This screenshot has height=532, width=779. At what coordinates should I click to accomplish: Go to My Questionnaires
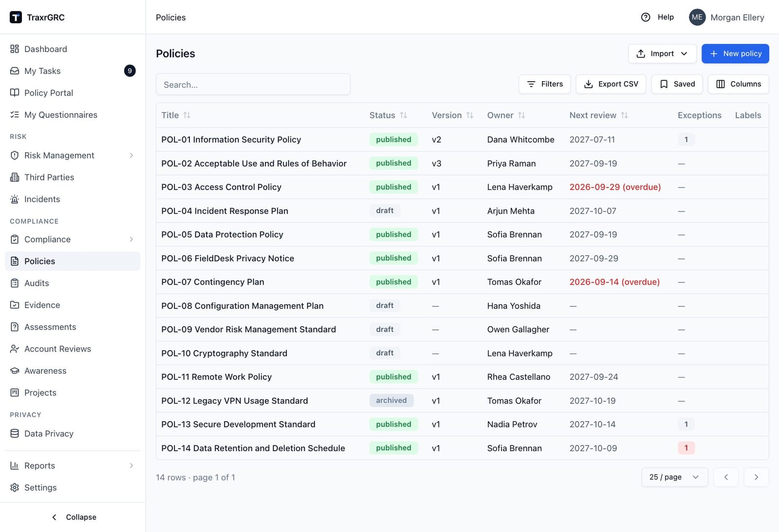pos(73,114)
